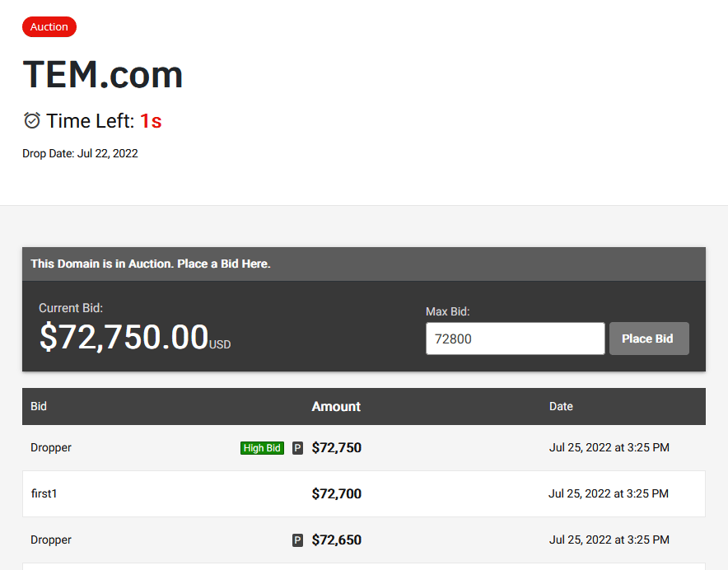Click the alarm clock icon beside Time Left
This screenshot has width=728, height=570.
point(32,120)
